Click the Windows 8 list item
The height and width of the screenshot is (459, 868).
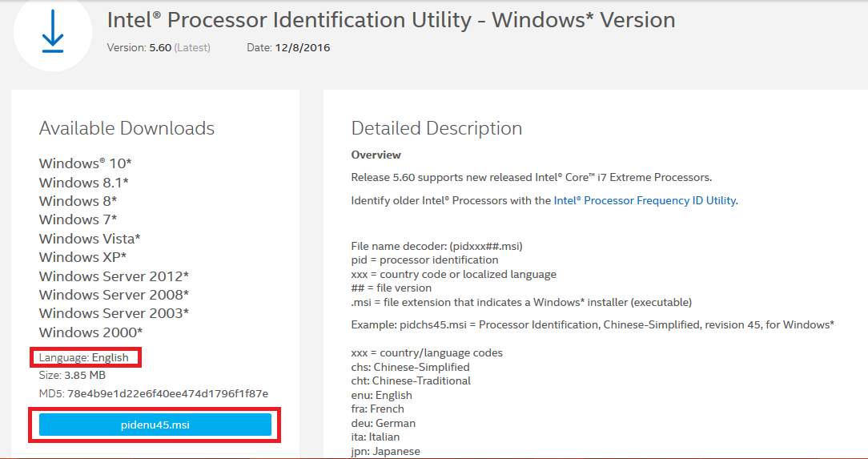tap(78, 201)
